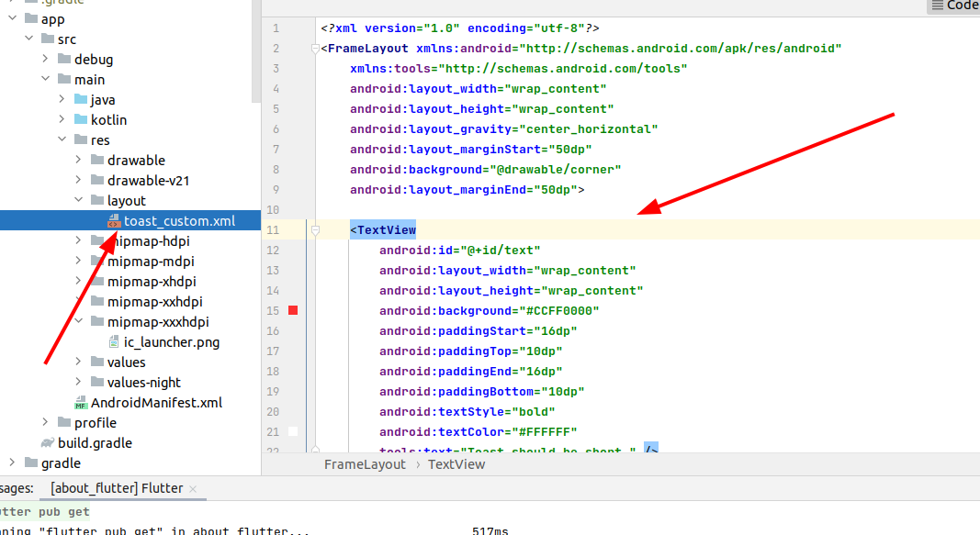Click the values-night folder icon
The height and width of the screenshot is (535, 980).
tap(96, 382)
